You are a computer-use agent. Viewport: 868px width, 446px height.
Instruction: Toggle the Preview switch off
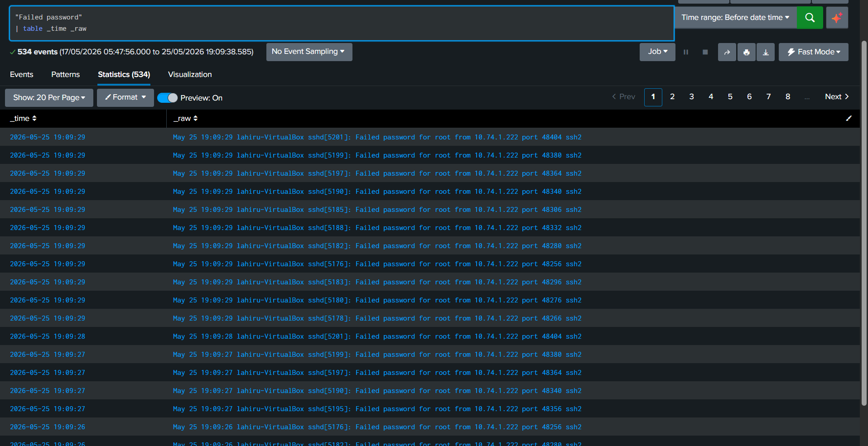click(167, 98)
